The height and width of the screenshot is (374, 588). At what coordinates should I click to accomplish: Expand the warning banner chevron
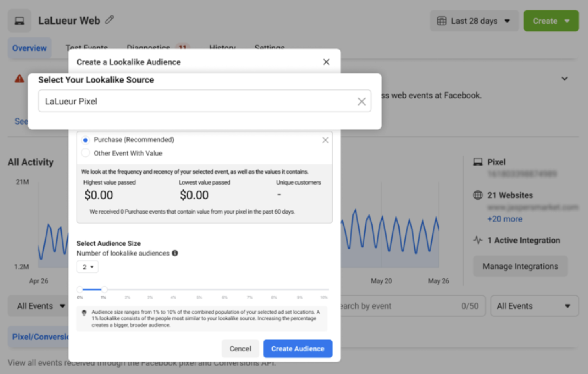tap(565, 79)
